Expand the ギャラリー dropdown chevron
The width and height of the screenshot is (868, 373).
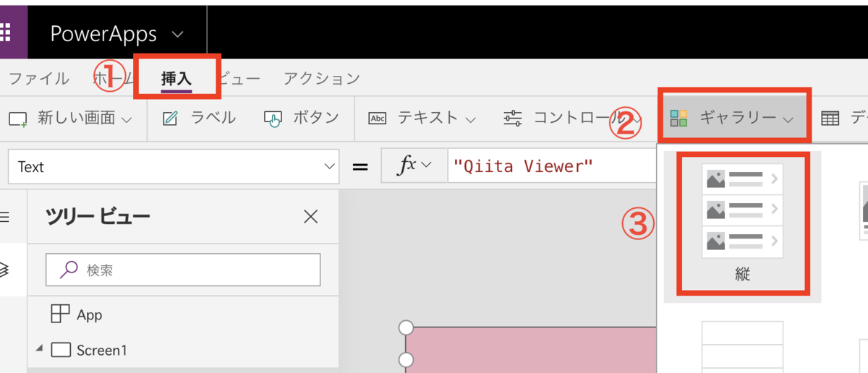(x=788, y=119)
